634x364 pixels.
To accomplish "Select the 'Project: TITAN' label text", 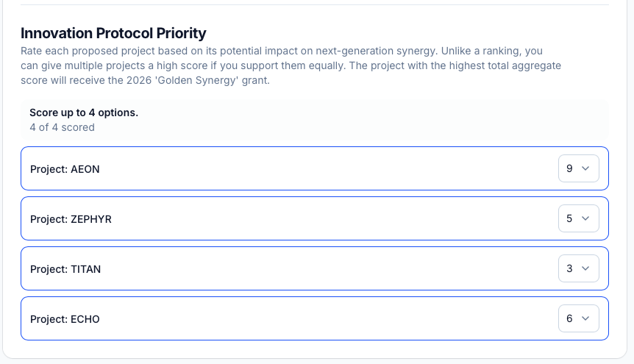I will click(x=65, y=269).
